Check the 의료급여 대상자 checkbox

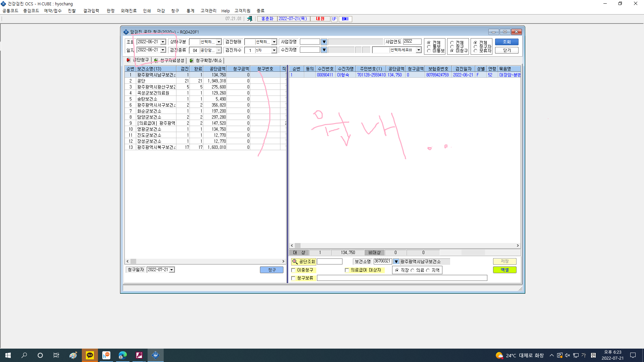click(x=347, y=270)
